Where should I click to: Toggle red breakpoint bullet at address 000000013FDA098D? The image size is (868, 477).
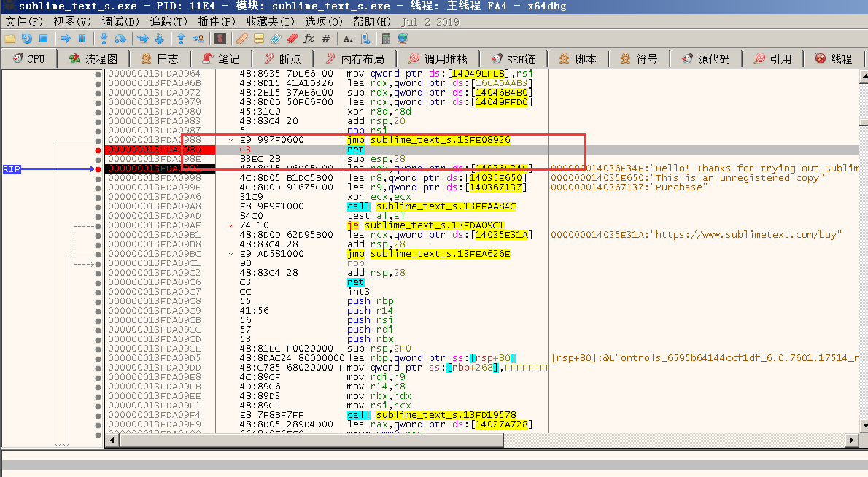tap(98, 150)
